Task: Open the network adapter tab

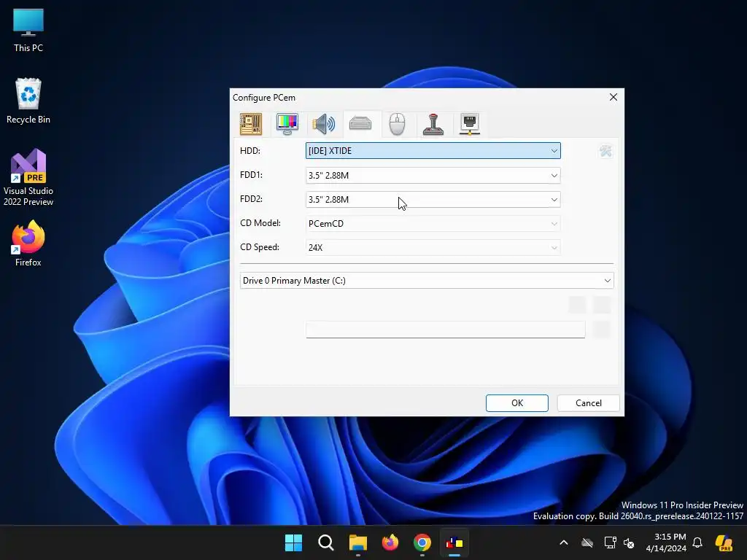Action: click(x=470, y=124)
